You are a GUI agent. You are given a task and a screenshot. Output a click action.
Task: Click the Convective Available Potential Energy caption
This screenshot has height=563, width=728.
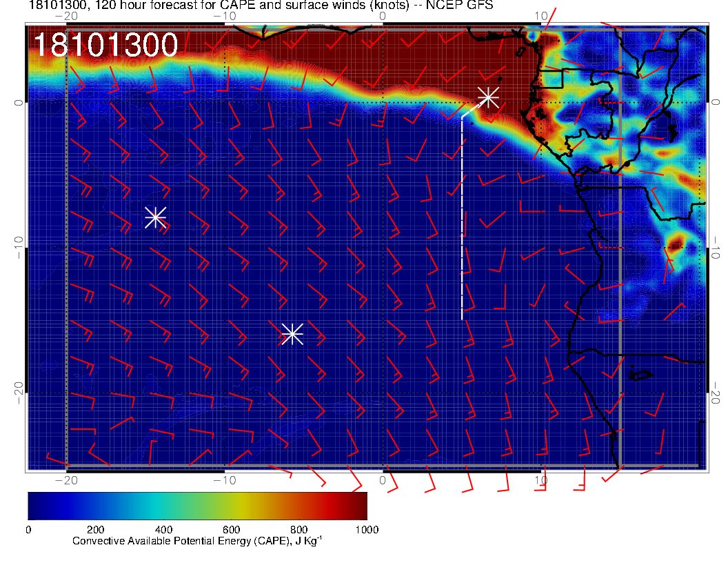(x=197, y=542)
